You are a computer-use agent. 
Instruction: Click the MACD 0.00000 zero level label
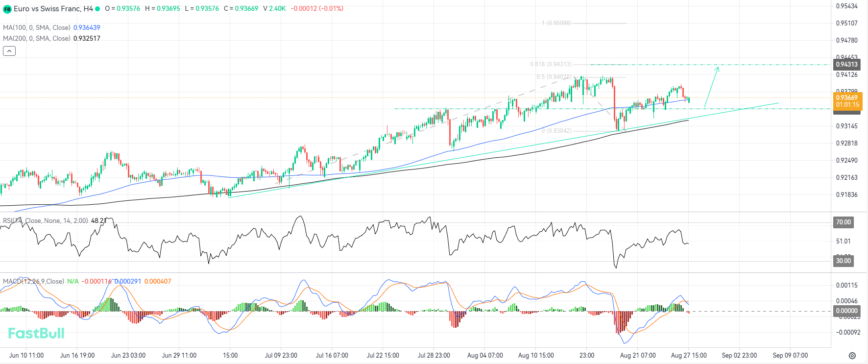(x=846, y=311)
